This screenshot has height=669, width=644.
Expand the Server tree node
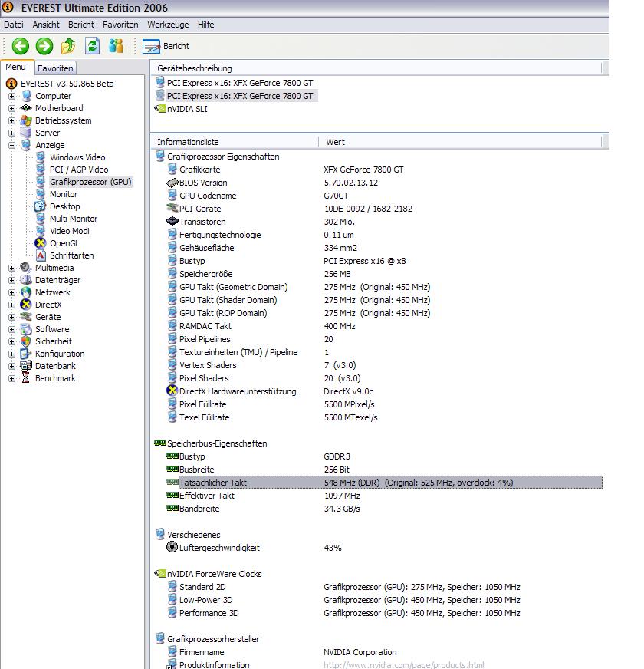coord(12,133)
